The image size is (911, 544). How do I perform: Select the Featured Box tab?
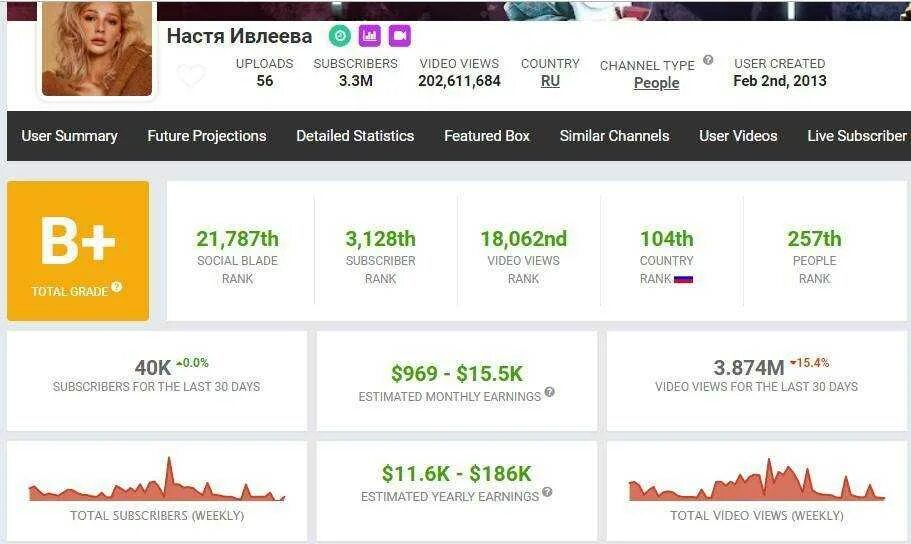[487, 136]
